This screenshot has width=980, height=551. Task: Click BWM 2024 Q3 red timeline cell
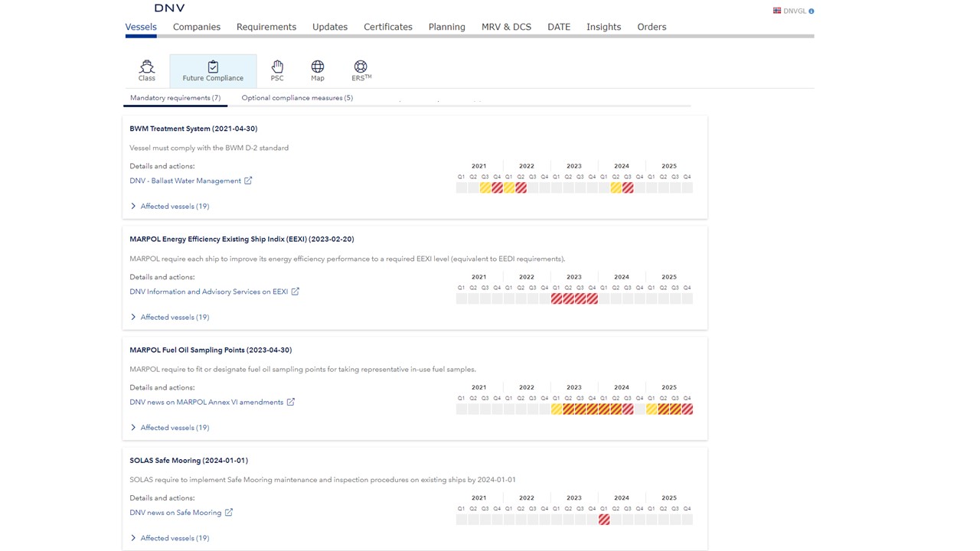[x=628, y=188]
